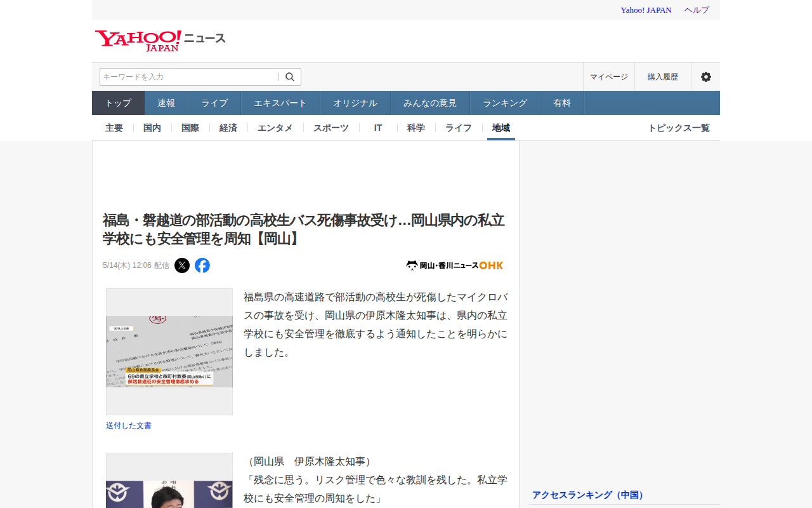Open the トピックス一覧 link
812x508 pixels.
click(679, 128)
